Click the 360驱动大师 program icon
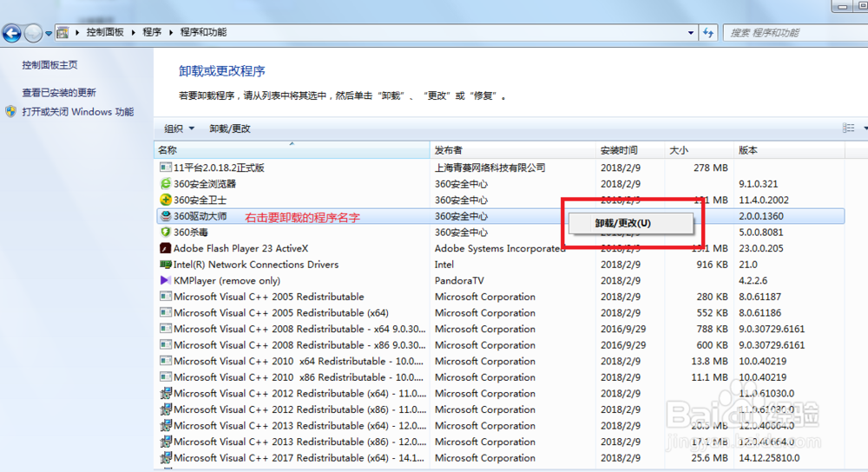 coord(165,216)
